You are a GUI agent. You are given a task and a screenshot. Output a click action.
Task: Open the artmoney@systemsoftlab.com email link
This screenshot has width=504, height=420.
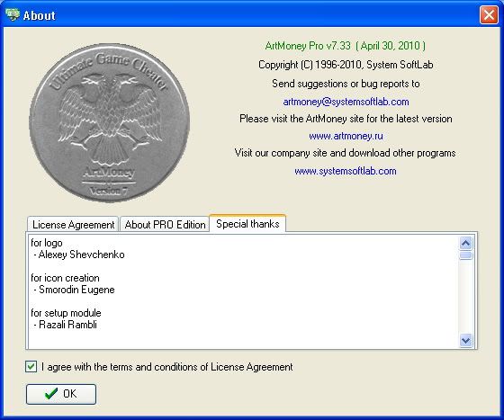[x=346, y=102]
